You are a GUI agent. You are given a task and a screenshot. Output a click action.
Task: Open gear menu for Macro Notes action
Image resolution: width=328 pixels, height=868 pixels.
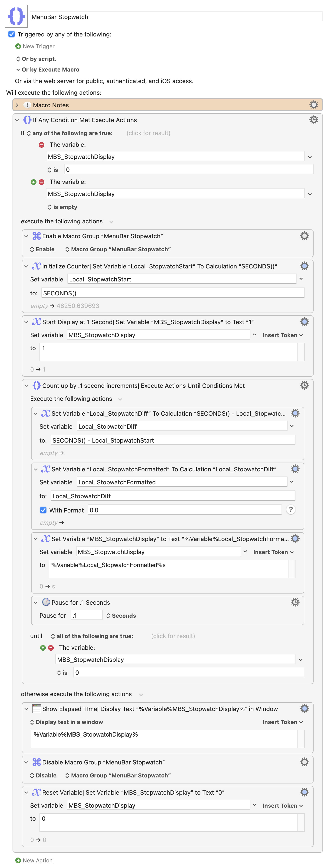point(313,105)
